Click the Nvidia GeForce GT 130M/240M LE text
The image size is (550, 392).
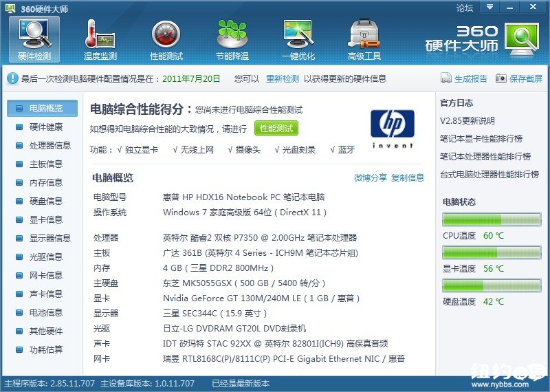[x=261, y=298]
